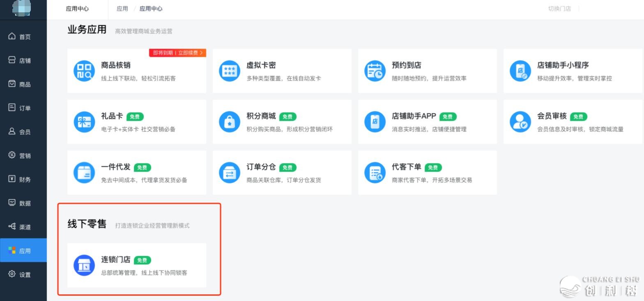Click text 多种类型覆盖，在线自动发卡
The image size is (644, 301).
(284, 78)
